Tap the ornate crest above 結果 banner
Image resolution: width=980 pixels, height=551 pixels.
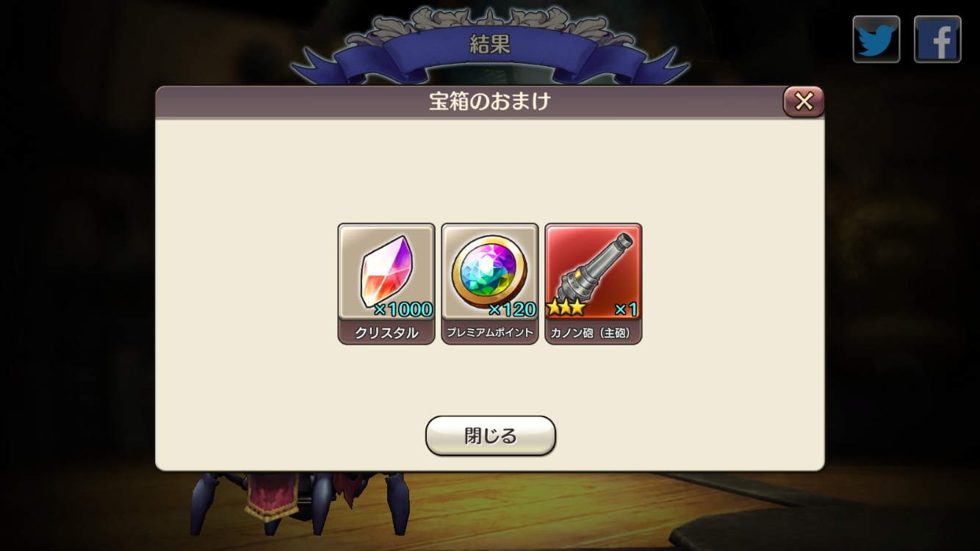(x=490, y=18)
